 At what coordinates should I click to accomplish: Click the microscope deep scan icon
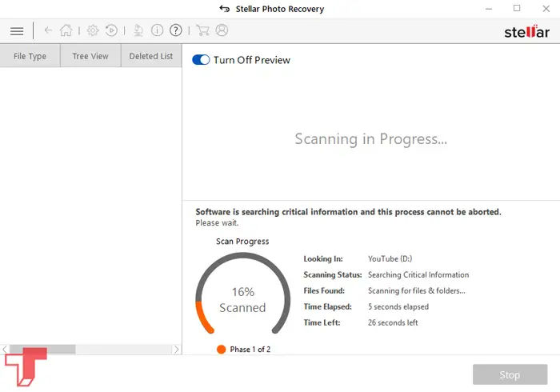click(138, 30)
